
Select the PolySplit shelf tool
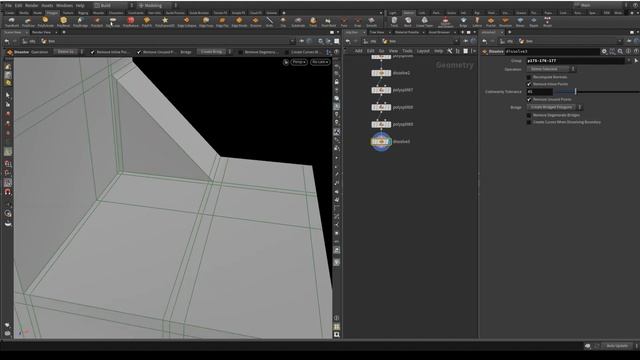click(x=97, y=22)
